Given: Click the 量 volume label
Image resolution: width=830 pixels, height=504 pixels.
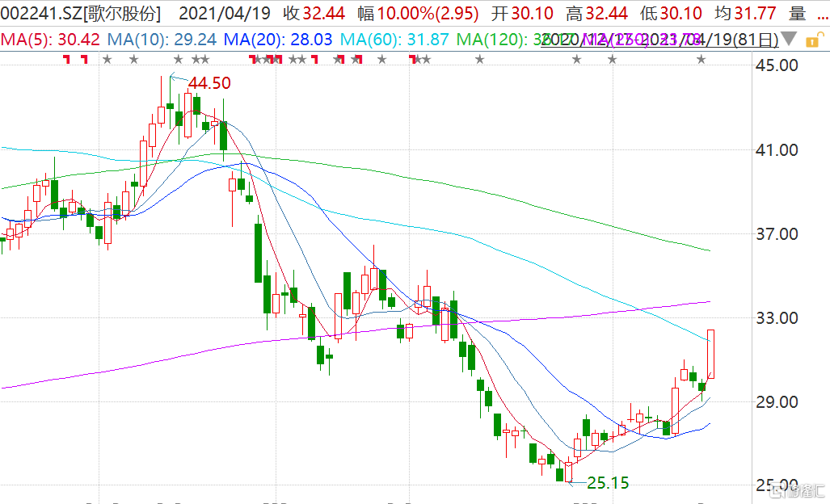Looking at the screenshot, I should (x=797, y=13).
